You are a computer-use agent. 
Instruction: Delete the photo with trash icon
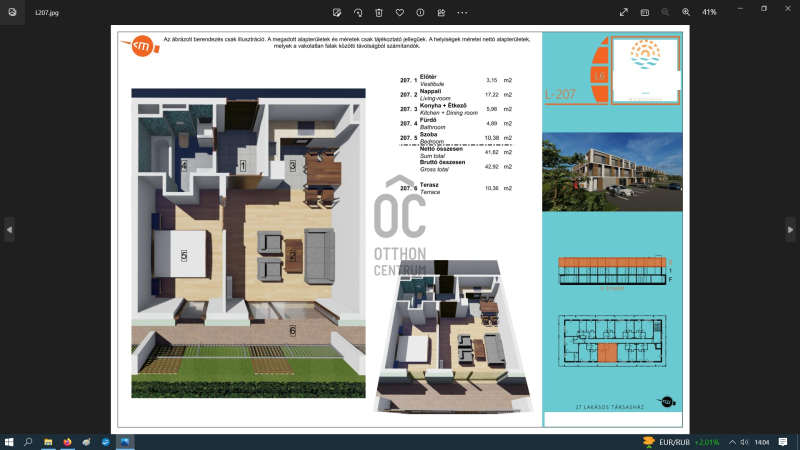coord(379,12)
